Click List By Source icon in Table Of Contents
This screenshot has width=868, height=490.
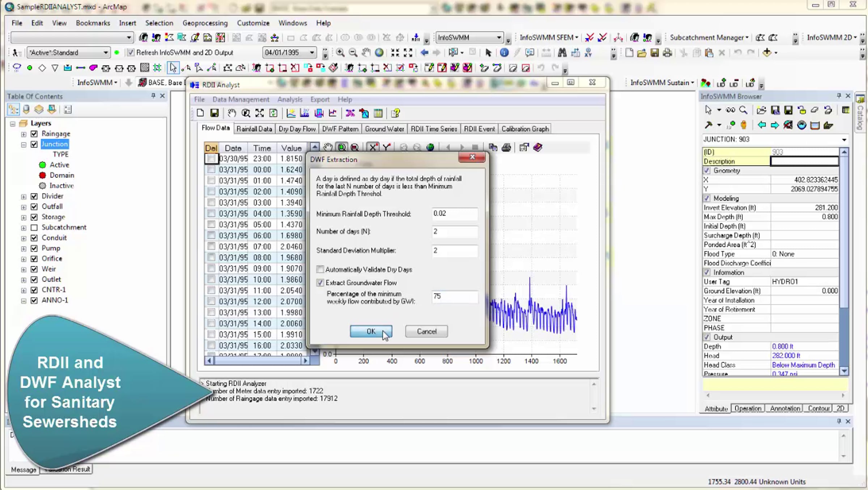click(x=26, y=109)
